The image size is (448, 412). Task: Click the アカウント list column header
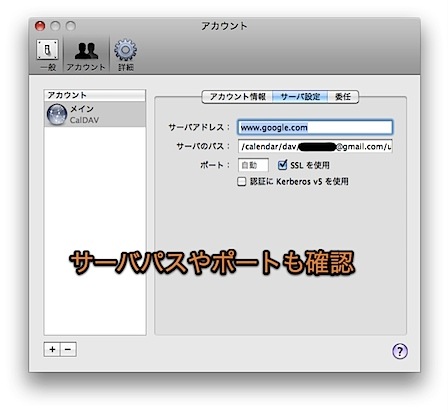[x=95, y=95]
